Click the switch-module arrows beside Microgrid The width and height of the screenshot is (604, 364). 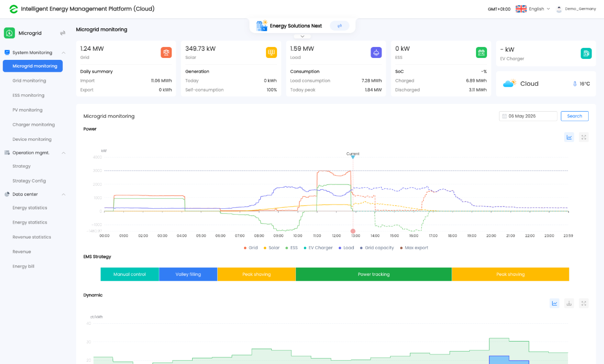[x=62, y=33]
